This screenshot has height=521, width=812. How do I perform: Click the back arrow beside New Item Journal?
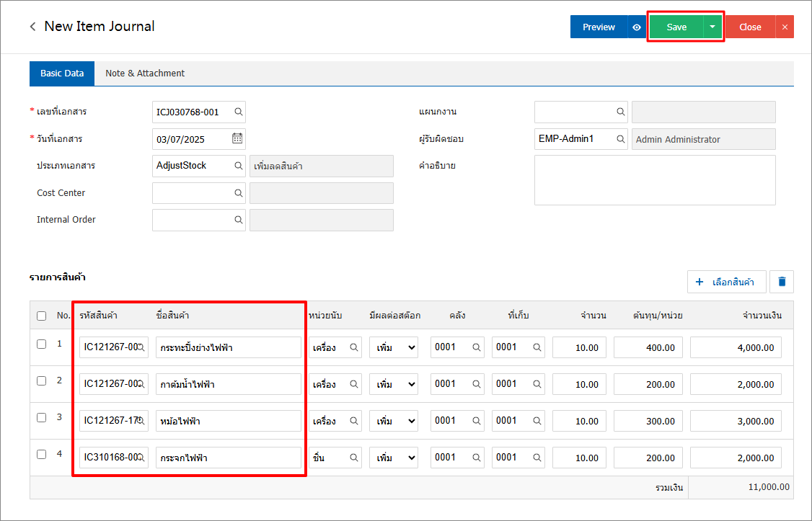click(x=32, y=27)
